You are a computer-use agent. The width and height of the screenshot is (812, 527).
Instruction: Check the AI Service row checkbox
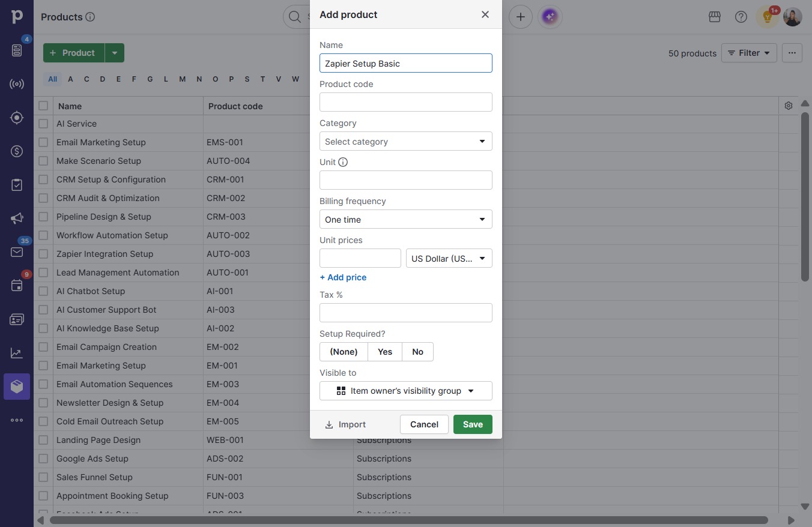pos(43,124)
